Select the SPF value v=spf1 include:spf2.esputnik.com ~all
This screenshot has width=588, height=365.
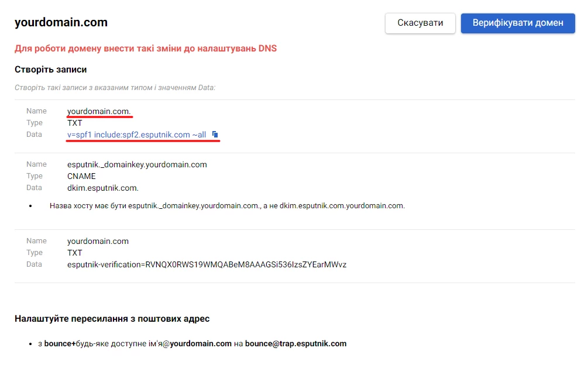136,135
